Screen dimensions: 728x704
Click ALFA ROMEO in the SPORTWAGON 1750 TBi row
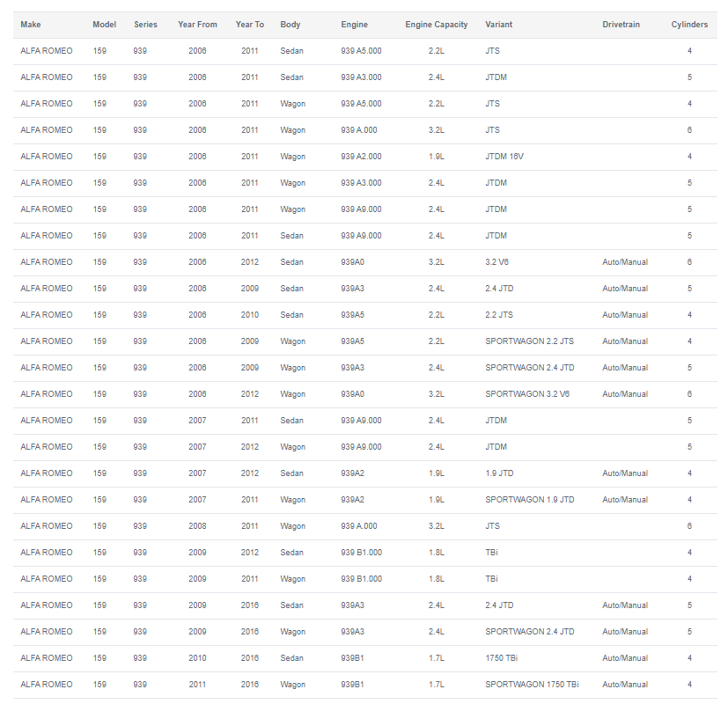(47, 685)
